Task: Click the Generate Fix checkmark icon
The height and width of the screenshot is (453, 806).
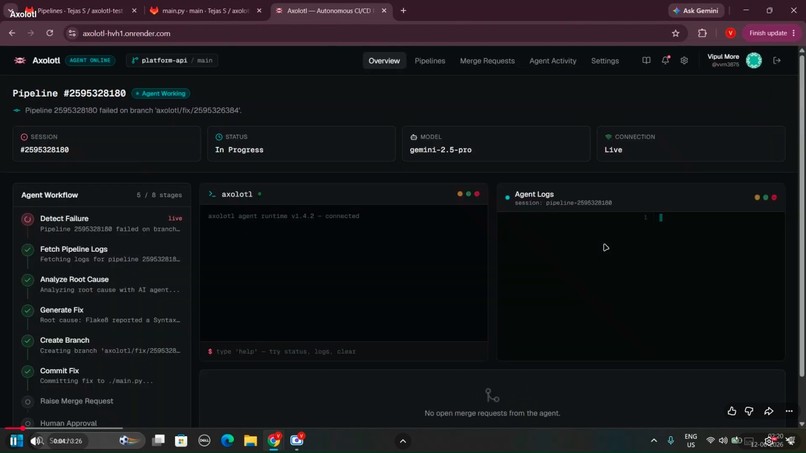Action: [x=28, y=311]
